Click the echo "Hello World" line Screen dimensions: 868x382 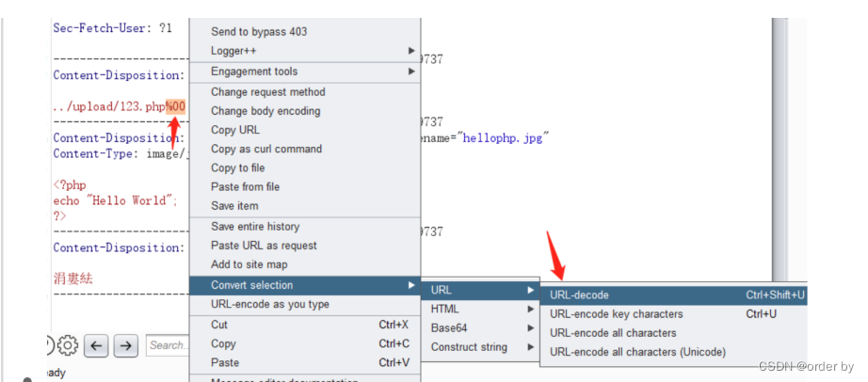point(116,200)
